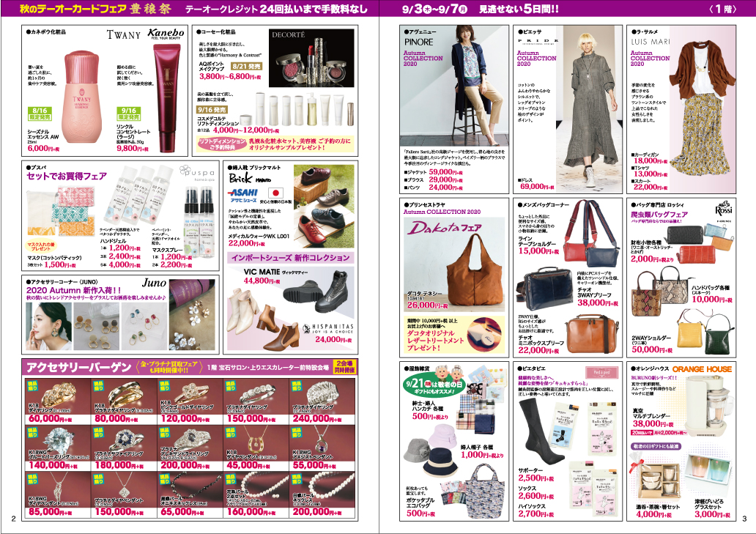This screenshot has width=756, height=534.
Task: Open the woman wearing earring photo
Action: click(x=48, y=327)
